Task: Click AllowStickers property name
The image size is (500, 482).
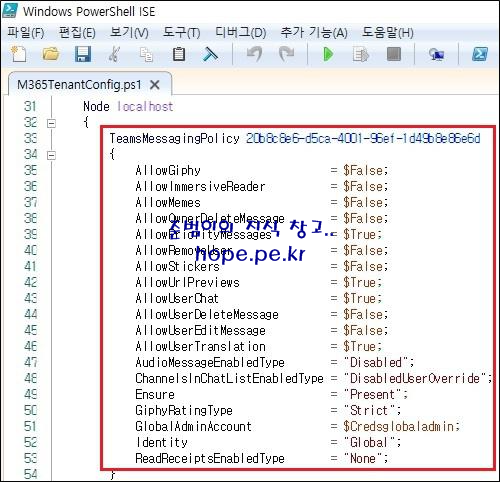Action: [x=177, y=266]
